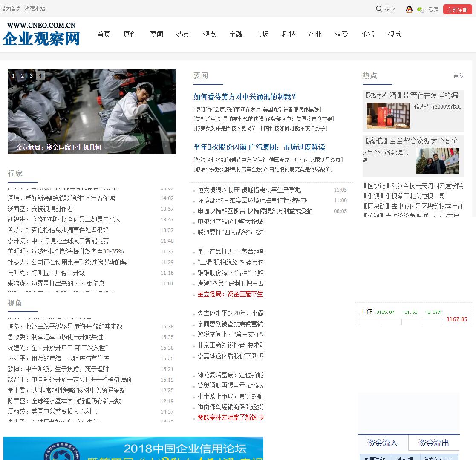Open 【鸿茅药酒】监管存在怎样的漏 headline
The image size is (476, 460).
pos(411,95)
